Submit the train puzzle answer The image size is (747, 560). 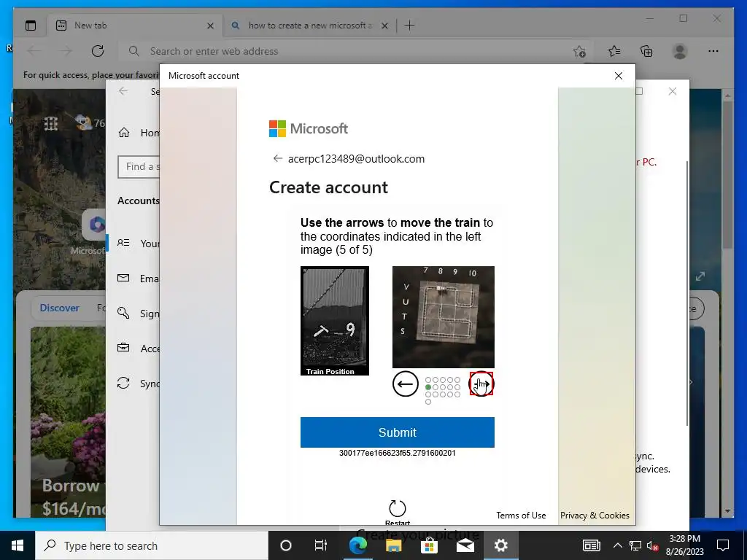(x=398, y=432)
